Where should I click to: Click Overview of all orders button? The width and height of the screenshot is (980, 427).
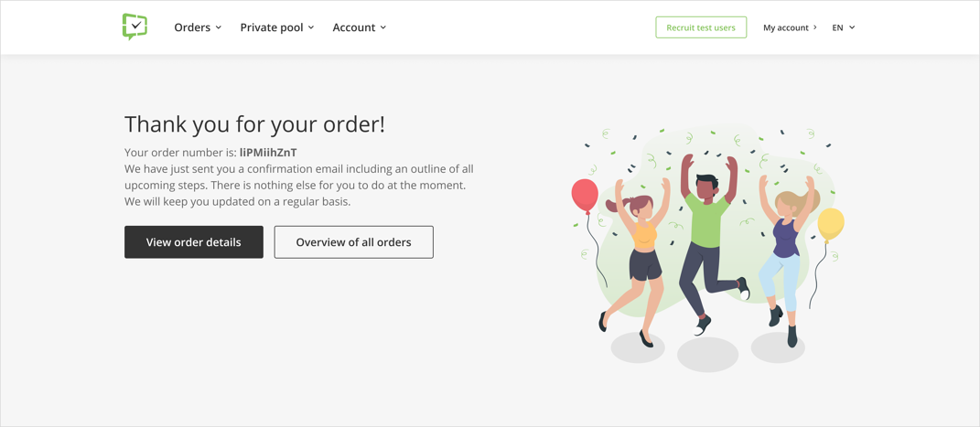pos(354,242)
